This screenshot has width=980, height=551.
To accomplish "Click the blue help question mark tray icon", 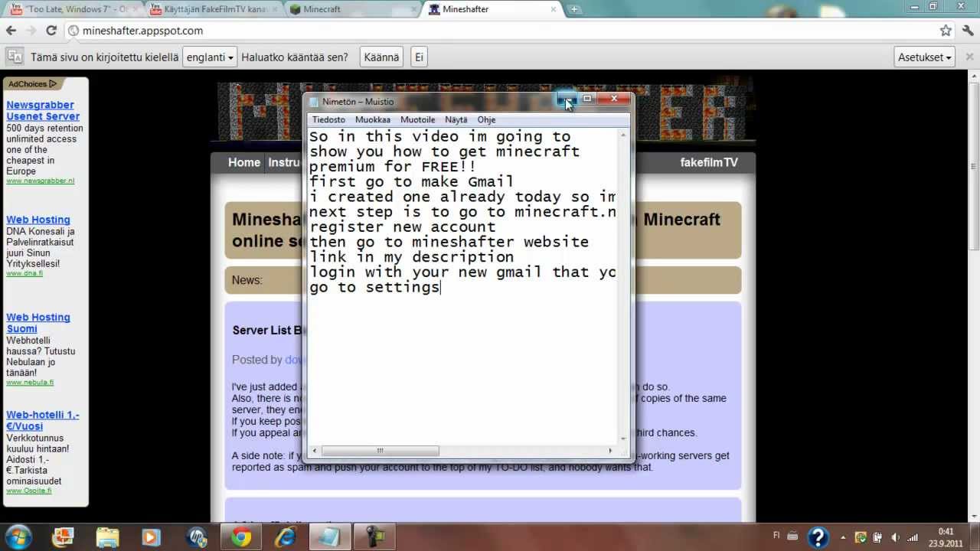I will coord(818,537).
